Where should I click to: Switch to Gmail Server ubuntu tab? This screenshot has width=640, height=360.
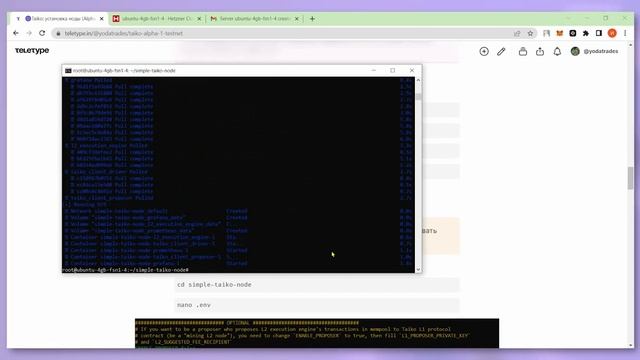click(254, 19)
